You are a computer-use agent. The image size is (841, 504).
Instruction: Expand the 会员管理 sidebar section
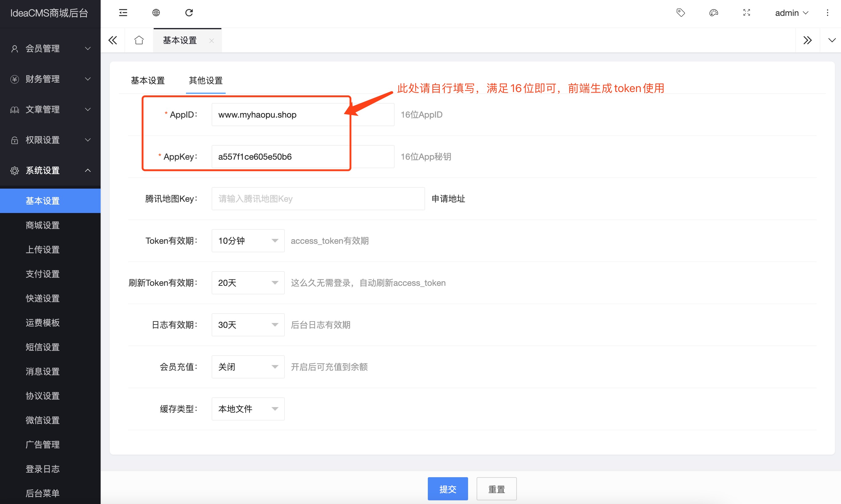(x=50, y=48)
